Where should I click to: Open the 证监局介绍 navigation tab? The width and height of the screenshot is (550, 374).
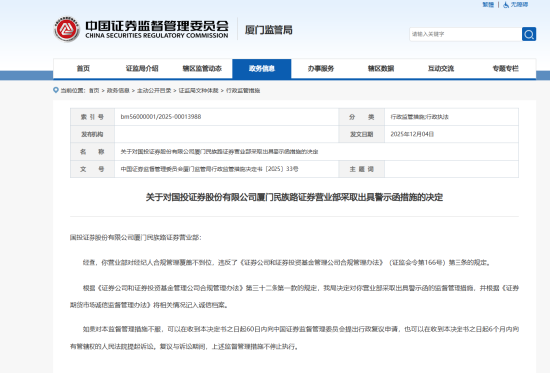tap(142, 68)
